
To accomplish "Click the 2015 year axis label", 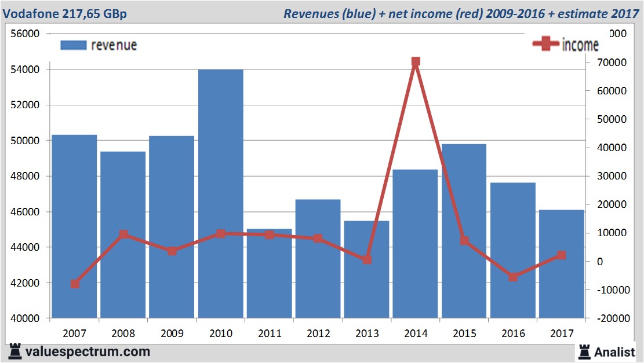I will [464, 333].
